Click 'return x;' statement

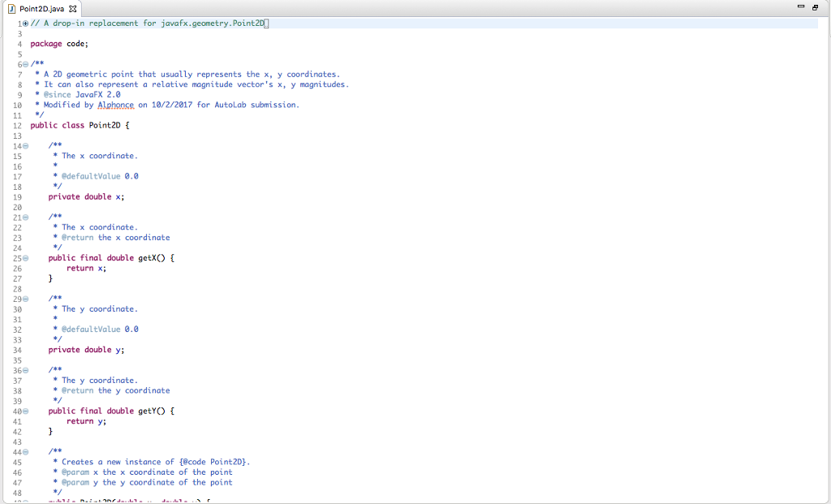(86, 268)
